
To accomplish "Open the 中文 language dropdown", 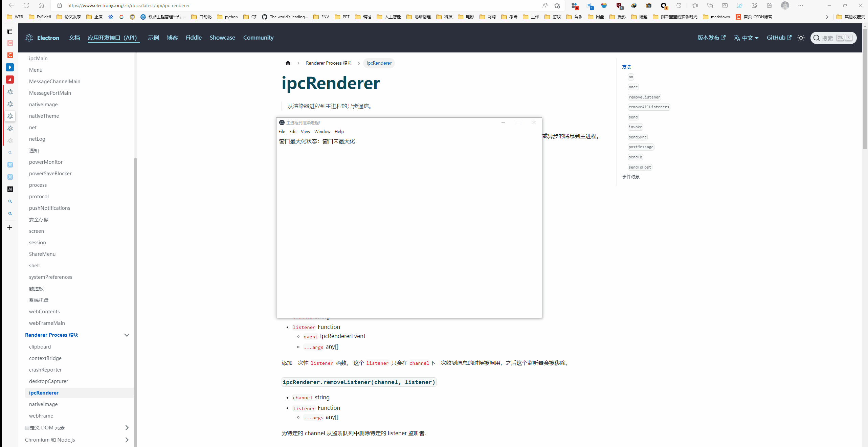I will [746, 38].
